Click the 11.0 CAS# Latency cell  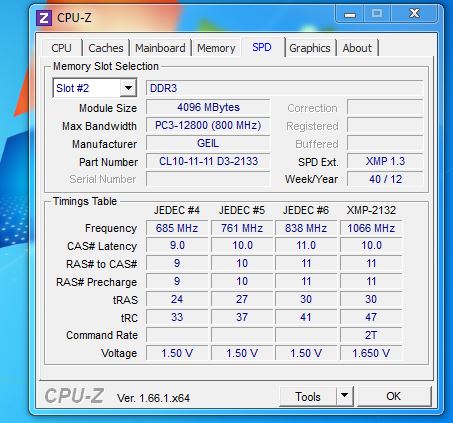(306, 246)
